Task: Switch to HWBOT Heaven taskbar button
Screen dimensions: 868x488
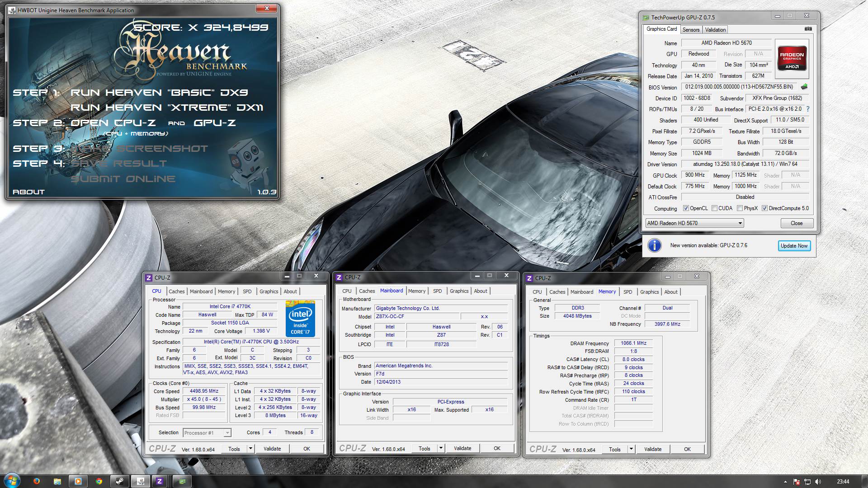Action: pyautogui.click(x=141, y=481)
